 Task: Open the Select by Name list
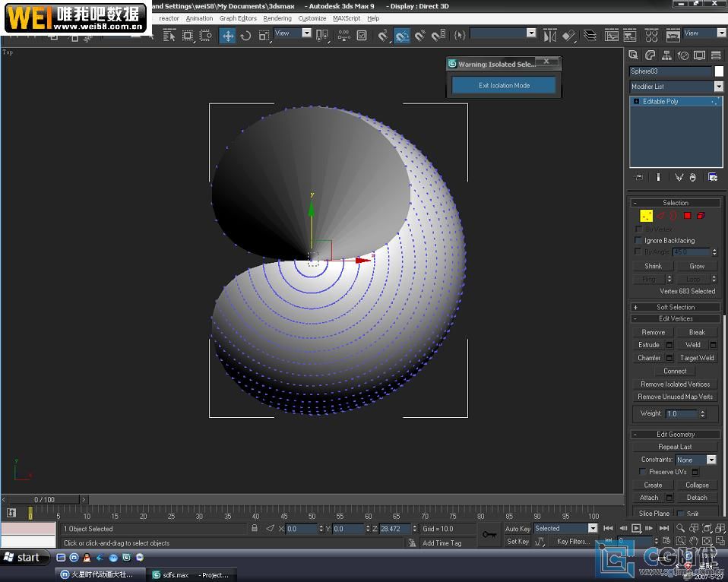click(x=169, y=36)
